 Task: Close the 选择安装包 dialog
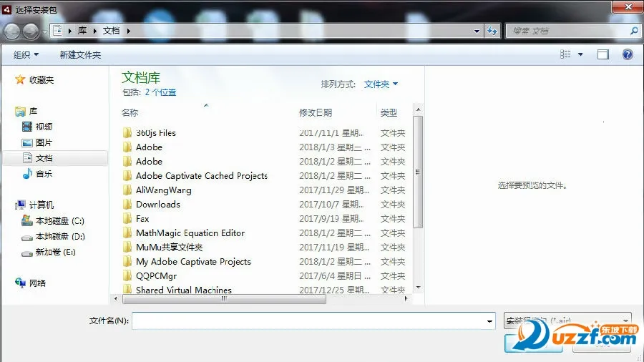[627, 7]
